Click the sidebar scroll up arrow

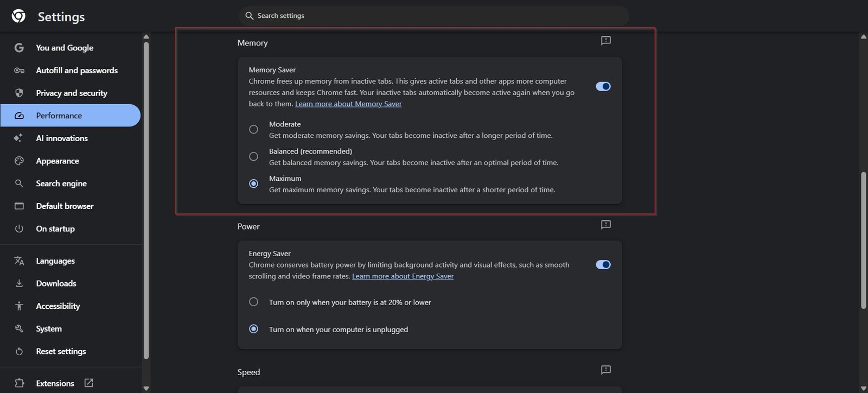146,37
